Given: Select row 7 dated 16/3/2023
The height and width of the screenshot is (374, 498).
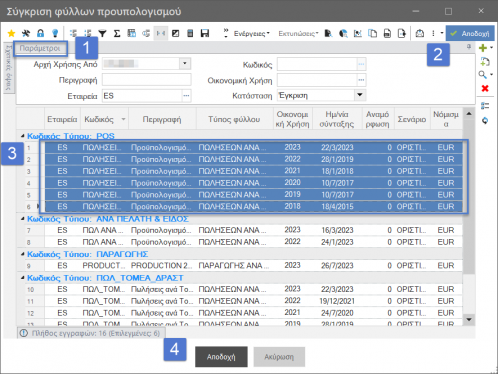Looking at the screenshot, I should (x=253, y=230).
